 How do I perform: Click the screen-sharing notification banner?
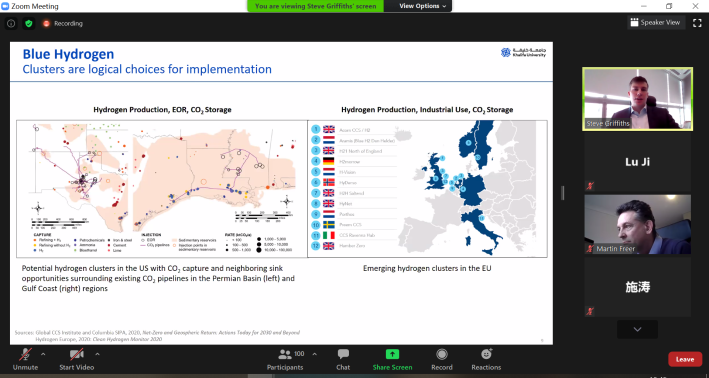click(316, 6)
